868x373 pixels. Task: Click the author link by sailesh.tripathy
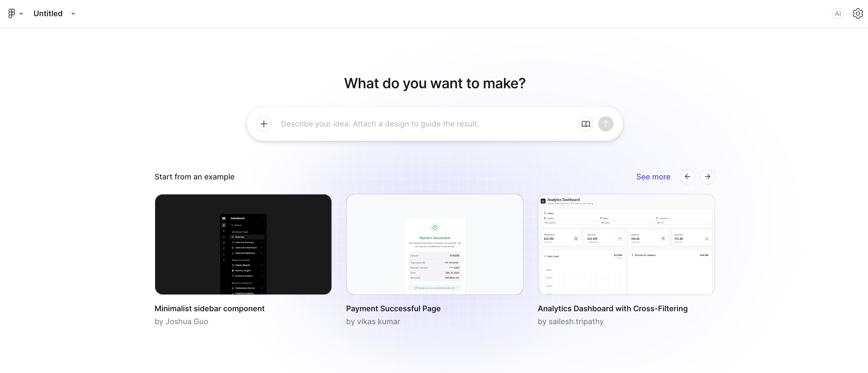(x=570, y=322)
